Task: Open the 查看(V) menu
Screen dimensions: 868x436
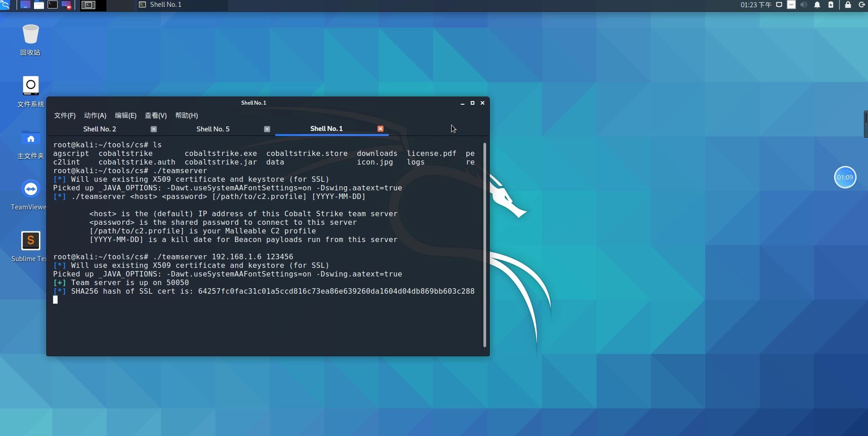Action: point(156,116)
